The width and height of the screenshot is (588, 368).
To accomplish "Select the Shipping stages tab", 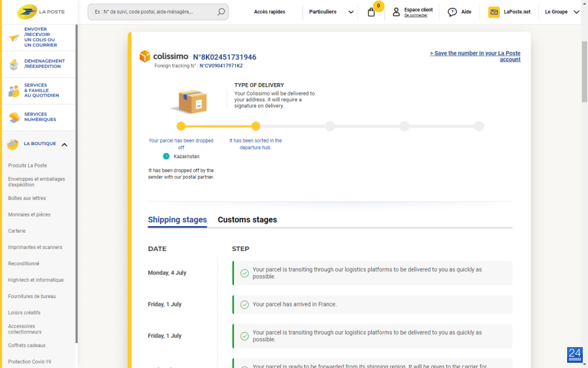I will tap(177, 220).
